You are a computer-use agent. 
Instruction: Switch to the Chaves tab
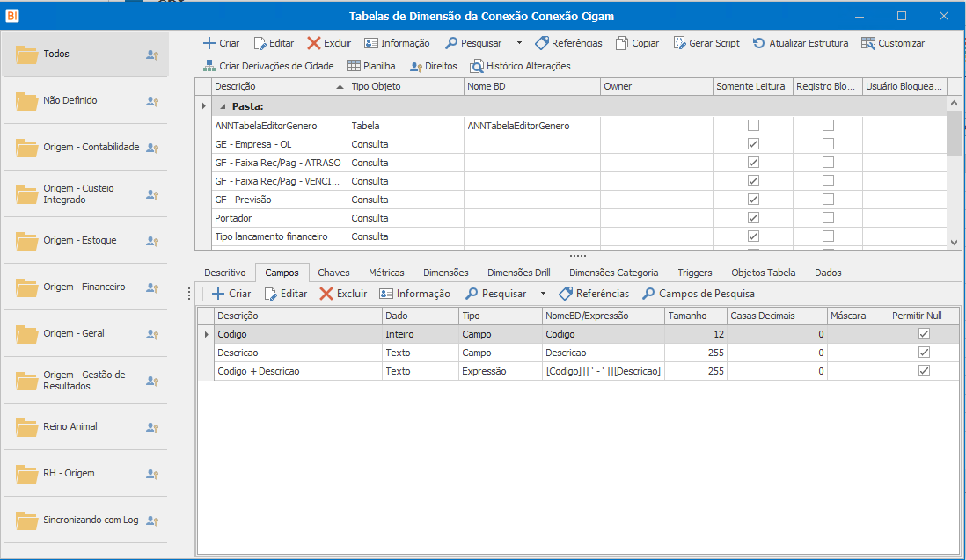tap(334, 273)
